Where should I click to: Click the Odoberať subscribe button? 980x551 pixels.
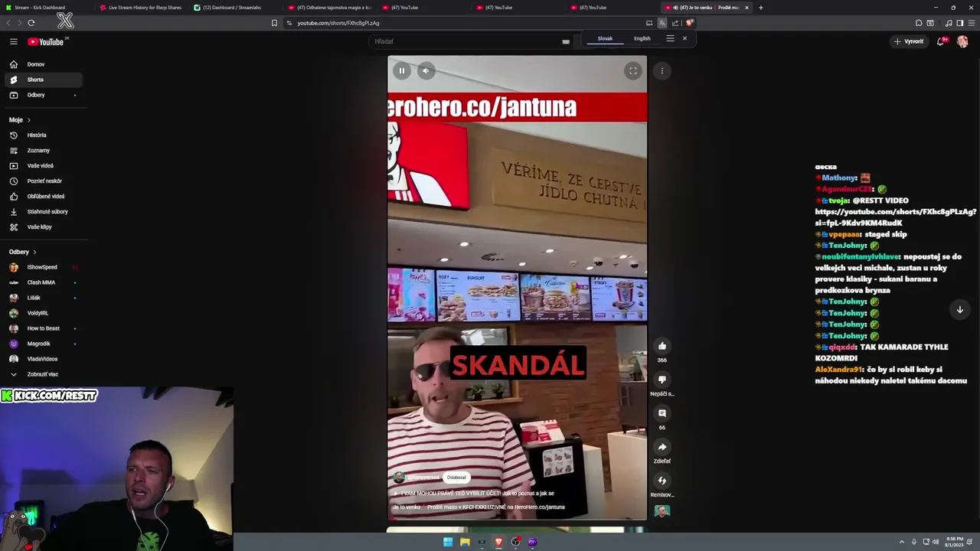click(x=456, y=478)
